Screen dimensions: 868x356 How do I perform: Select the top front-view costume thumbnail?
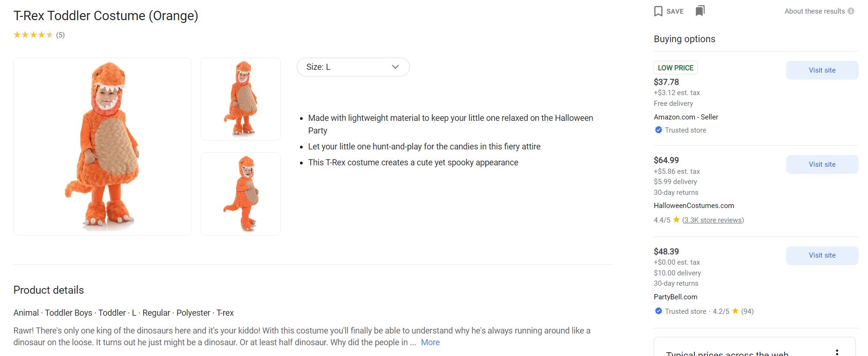[x=241, y=99]
